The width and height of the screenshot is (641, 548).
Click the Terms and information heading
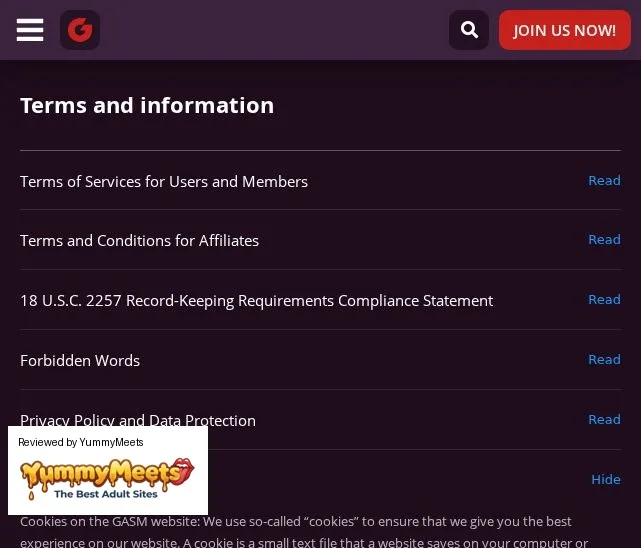[x=147, y=105]
